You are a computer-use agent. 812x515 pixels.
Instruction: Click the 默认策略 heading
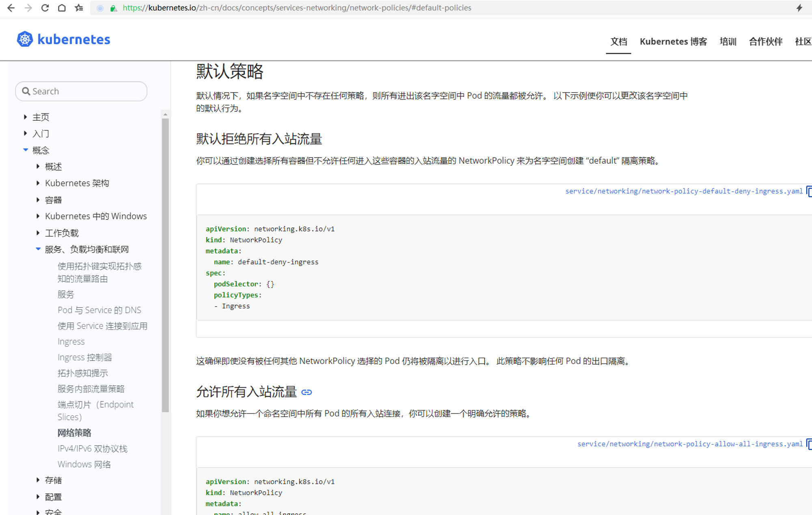pos(230,71)
